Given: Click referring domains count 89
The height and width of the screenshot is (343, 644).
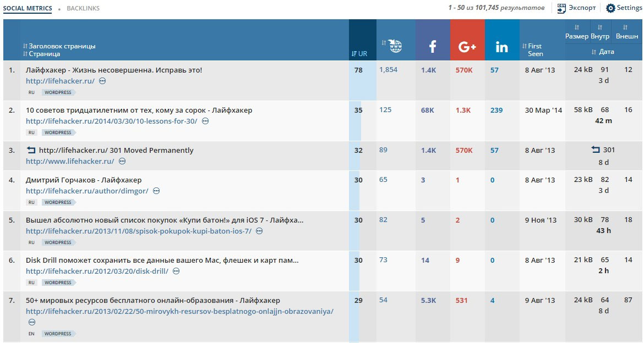Looking at the screenshot, I should tap(383, 150).
